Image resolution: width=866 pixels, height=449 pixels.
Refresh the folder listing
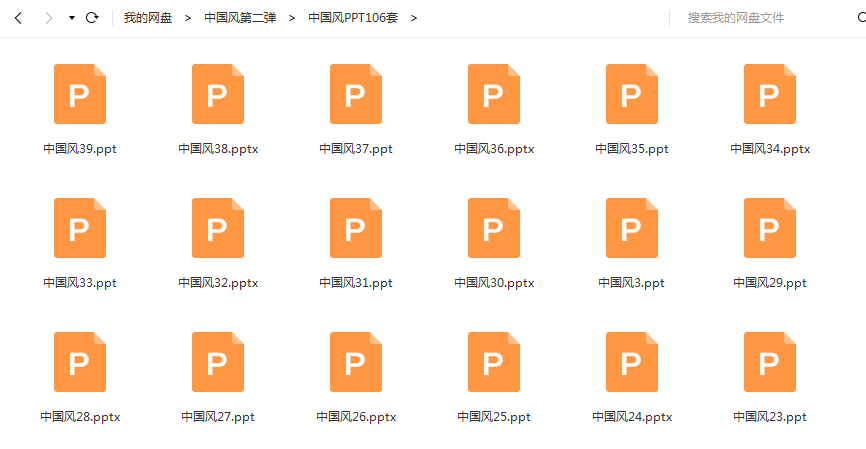92,18
